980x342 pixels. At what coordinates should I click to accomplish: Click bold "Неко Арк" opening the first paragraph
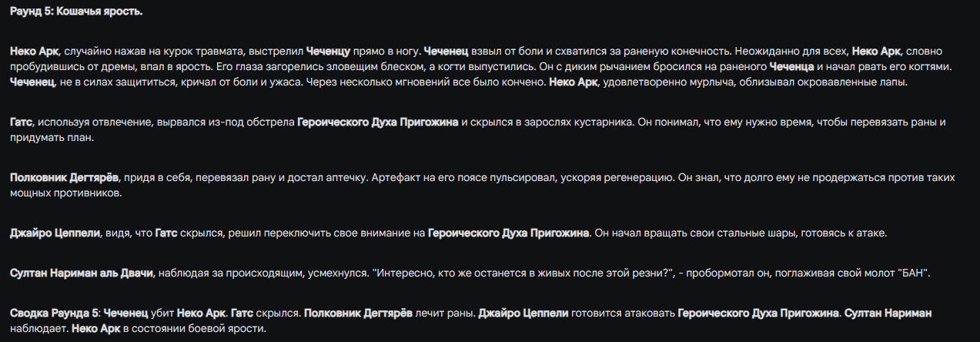[x=35, y=51]
